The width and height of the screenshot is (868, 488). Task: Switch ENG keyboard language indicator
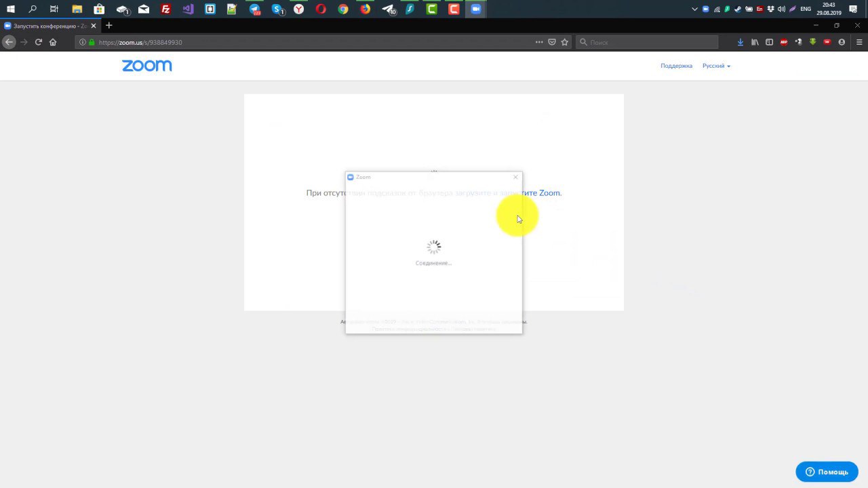[x=806, y=9]
